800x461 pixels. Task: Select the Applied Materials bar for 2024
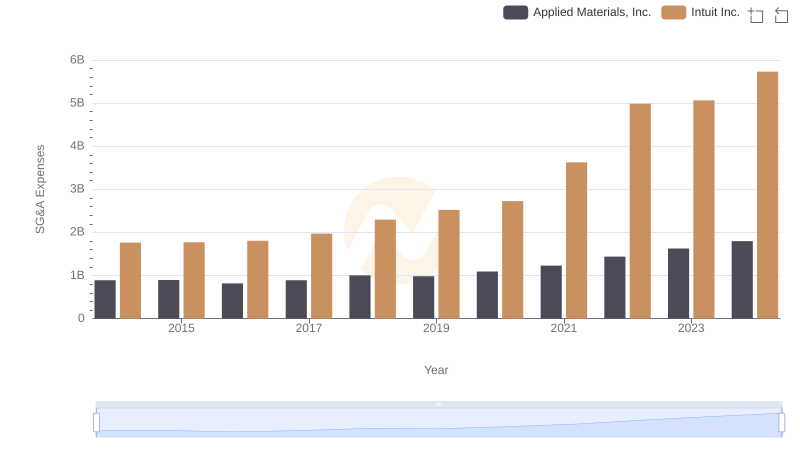[742, 279]
